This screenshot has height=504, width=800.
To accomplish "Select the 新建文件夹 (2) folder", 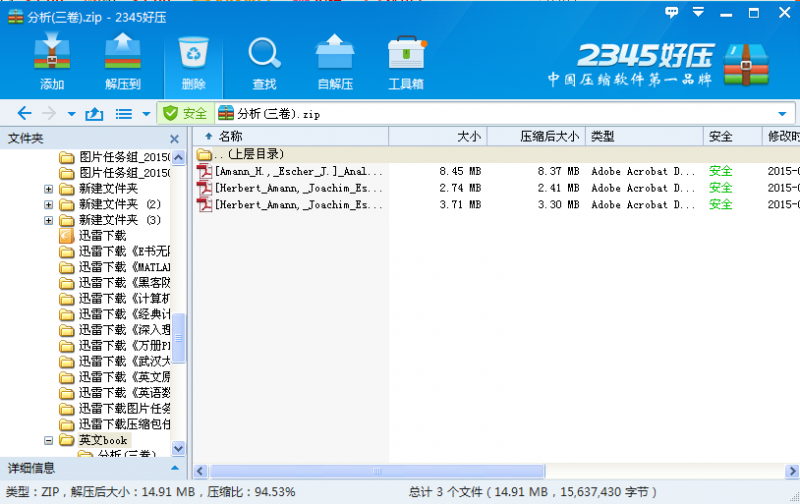I will coord(110,205).
